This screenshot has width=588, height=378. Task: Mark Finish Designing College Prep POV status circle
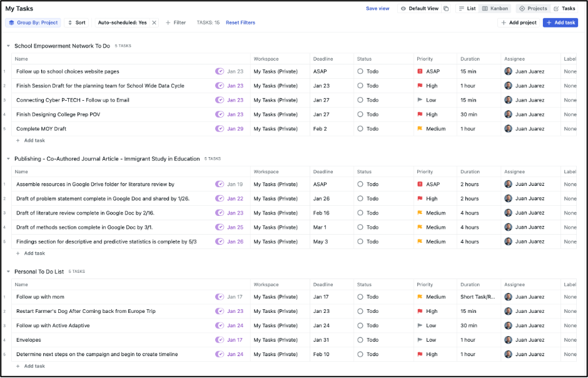(360, 115)
